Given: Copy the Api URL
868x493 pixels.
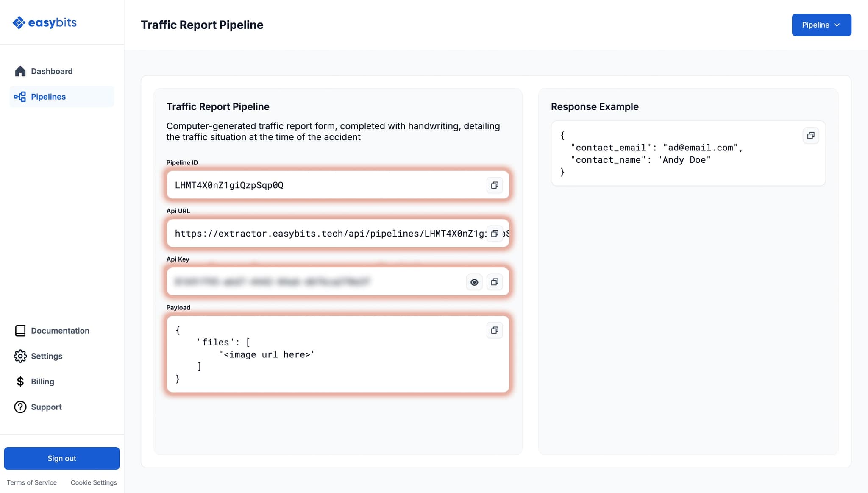Looking at the screenshot, I should [x=495, y=234].
